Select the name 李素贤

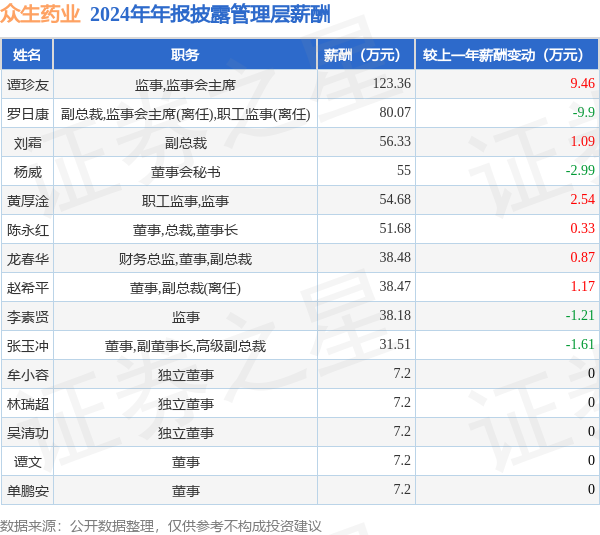(x=28, y=317)
